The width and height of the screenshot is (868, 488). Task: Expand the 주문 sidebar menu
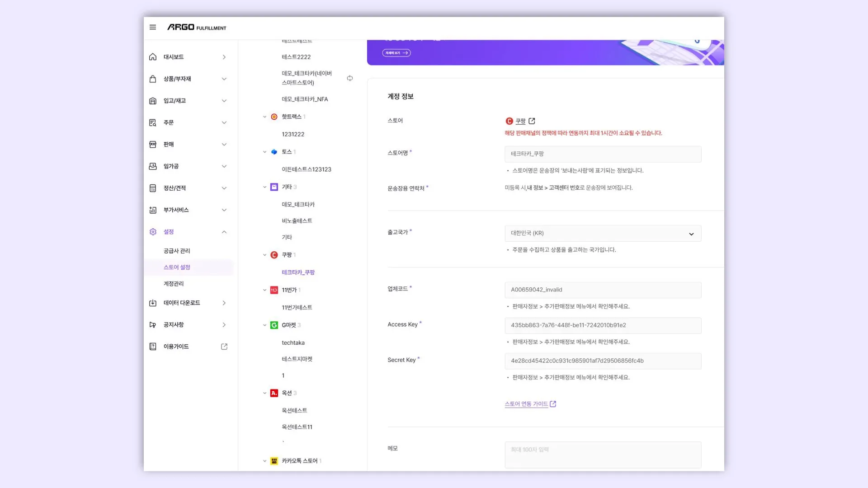(x=224, y=122)
